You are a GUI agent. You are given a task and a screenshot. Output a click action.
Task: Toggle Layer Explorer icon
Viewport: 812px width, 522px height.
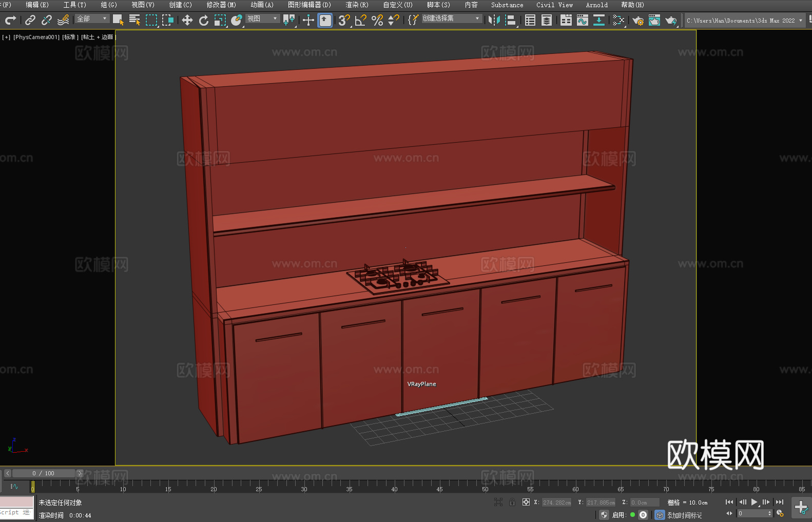point(547,20)
